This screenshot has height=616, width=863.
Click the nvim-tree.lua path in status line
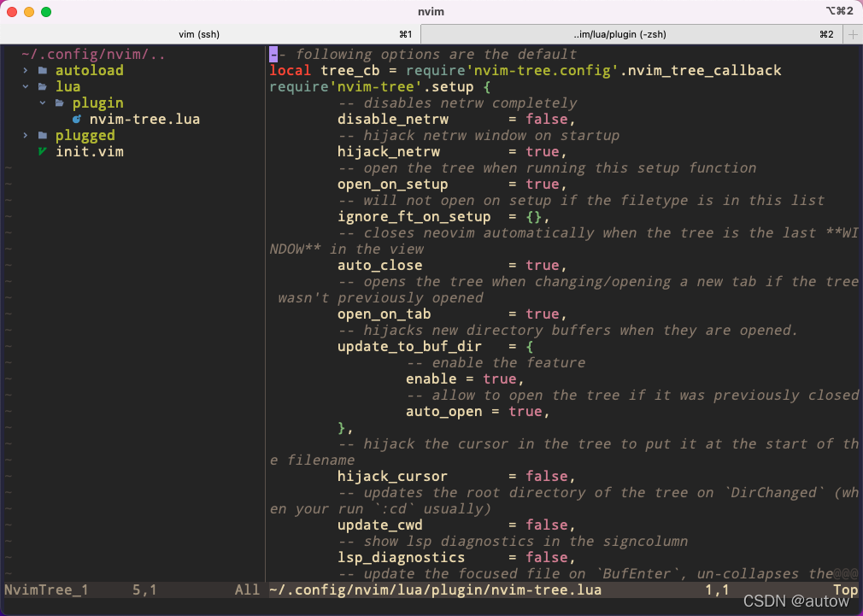[436, 590]
